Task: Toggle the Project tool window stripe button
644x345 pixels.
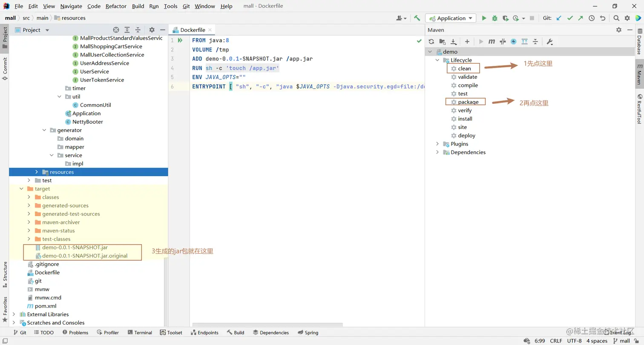Action: click(x=5, y=37)
